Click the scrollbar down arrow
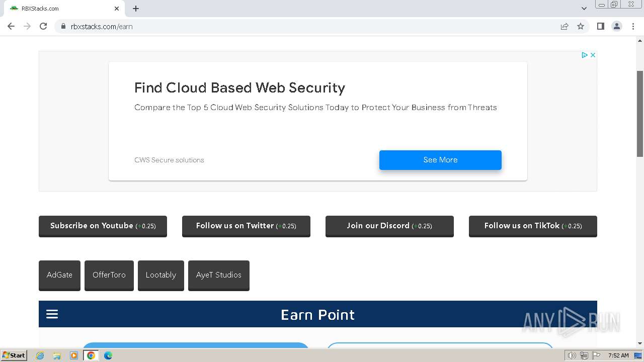This screenshot has height=362, width=644. pos(640,343)
